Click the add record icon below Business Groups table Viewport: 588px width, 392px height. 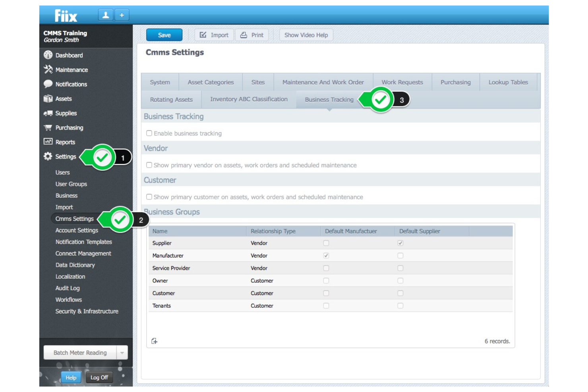click(x=154, y=340)
